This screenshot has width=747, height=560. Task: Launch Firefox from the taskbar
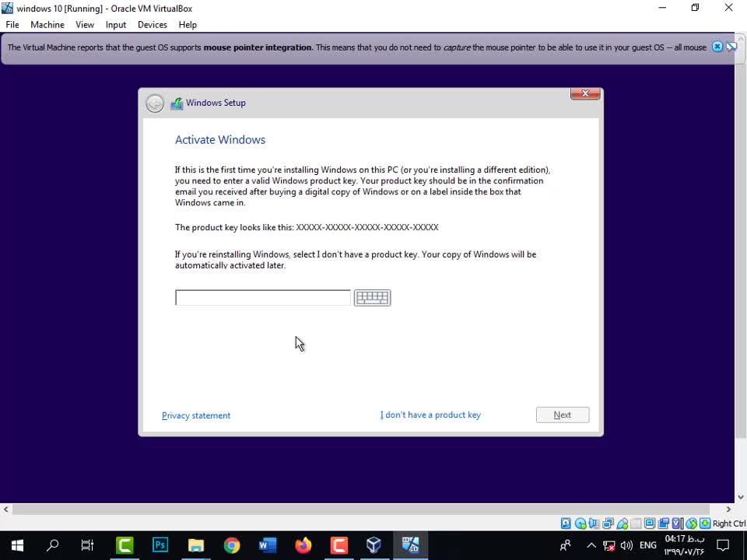tap(303, 545)
